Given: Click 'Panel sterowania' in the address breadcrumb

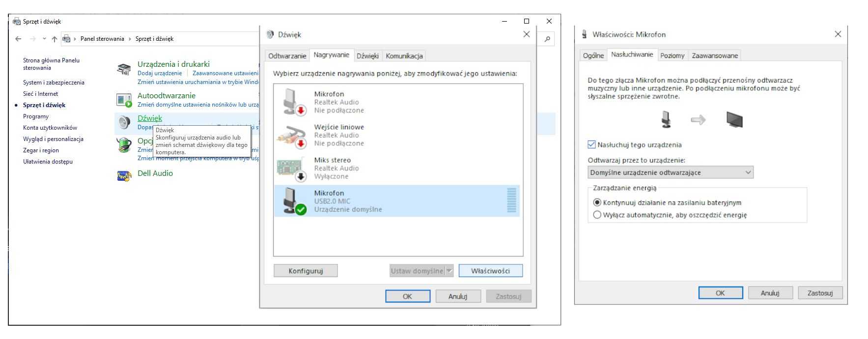Looking at the screenshot, I should click(x=102, y=39).
